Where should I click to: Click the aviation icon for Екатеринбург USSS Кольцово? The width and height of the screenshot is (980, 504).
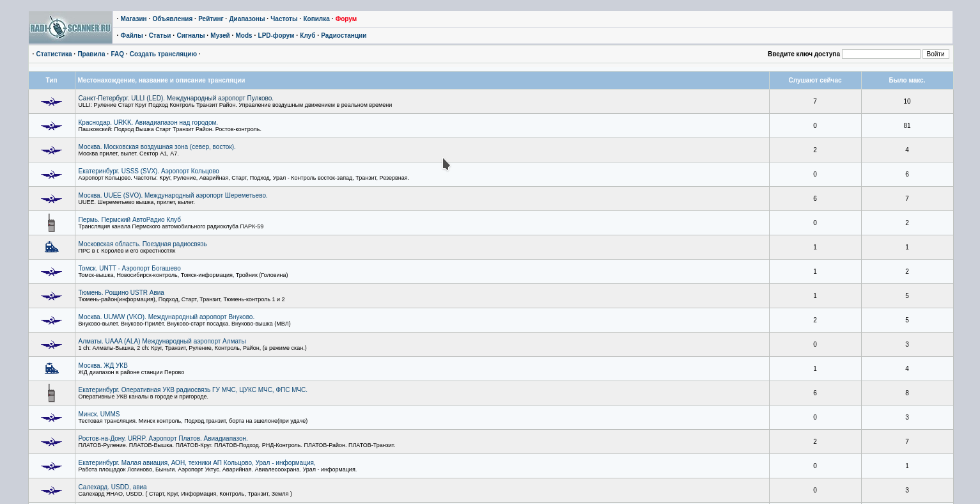(x=52, y=175)
